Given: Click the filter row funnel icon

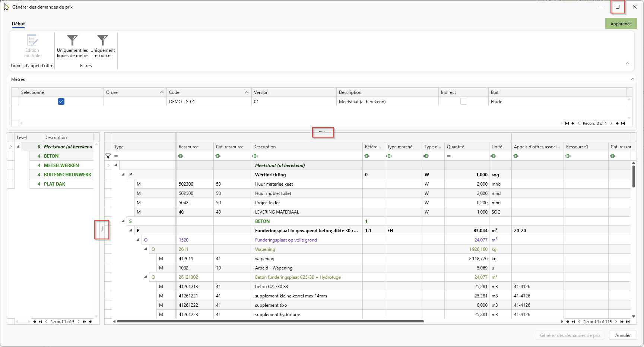Looking at the screenshot, I should pos(108,156).
